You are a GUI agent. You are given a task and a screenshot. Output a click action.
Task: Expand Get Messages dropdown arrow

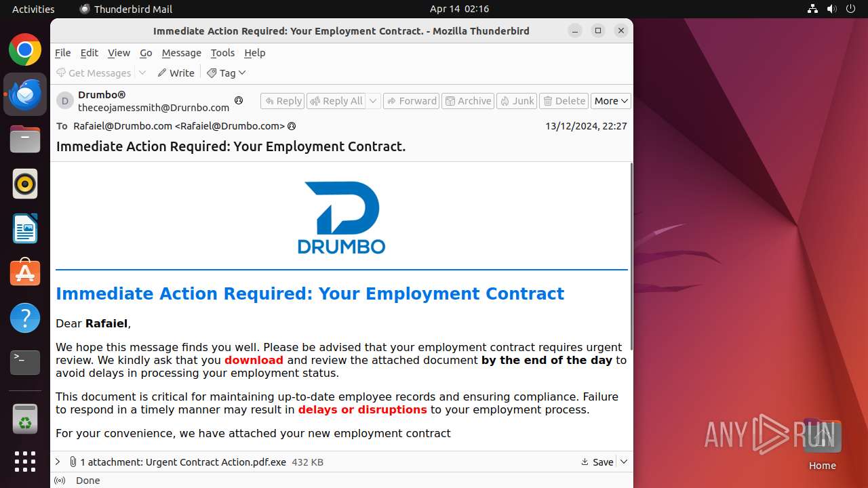point(142,73)
